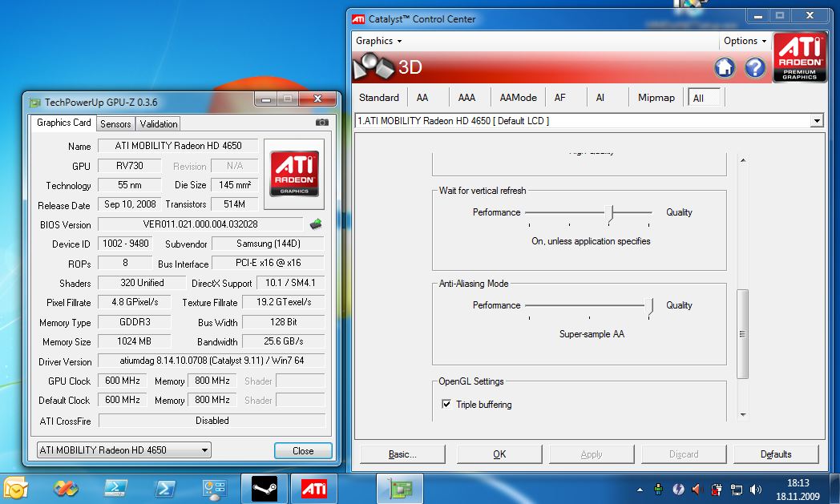
Task: Open Steam from the taskbar
Action: (265, 489)
